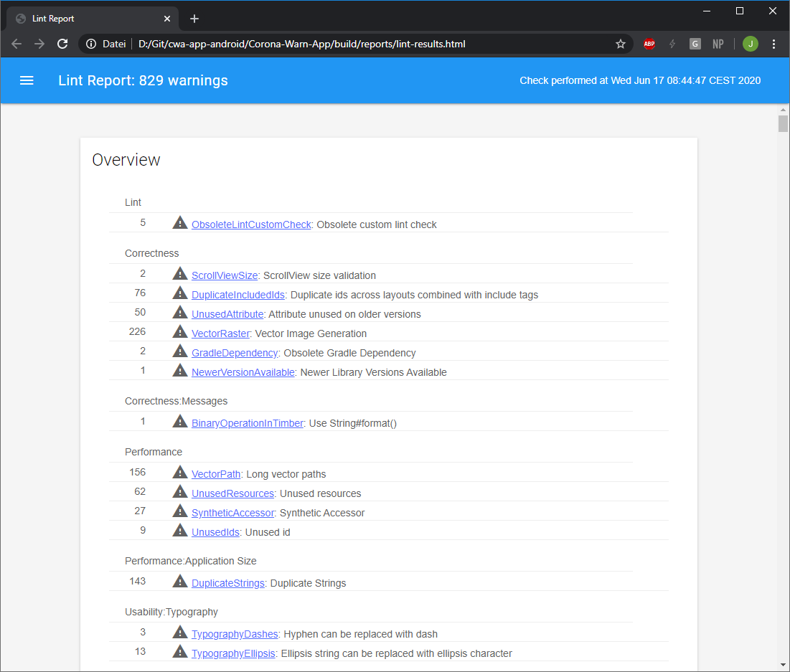Screen dimensions: 790x672
Task: Open the UnusedResources link
Action: [232, 493]
